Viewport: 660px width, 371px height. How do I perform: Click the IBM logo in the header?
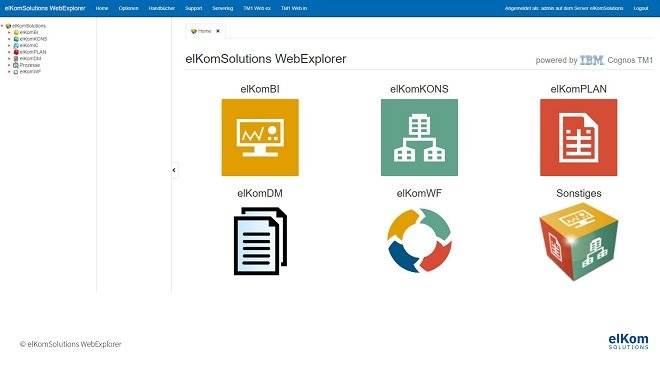click(592, 60)
